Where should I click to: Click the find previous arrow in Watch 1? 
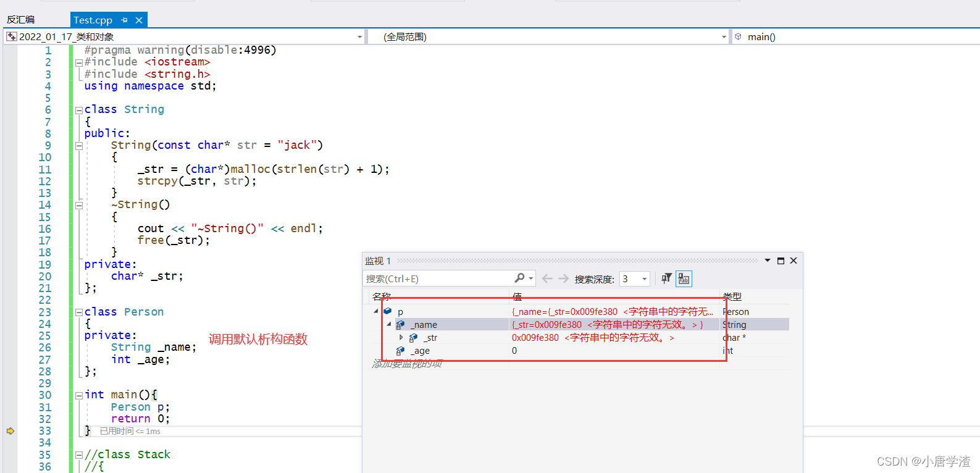click(547, 278)
